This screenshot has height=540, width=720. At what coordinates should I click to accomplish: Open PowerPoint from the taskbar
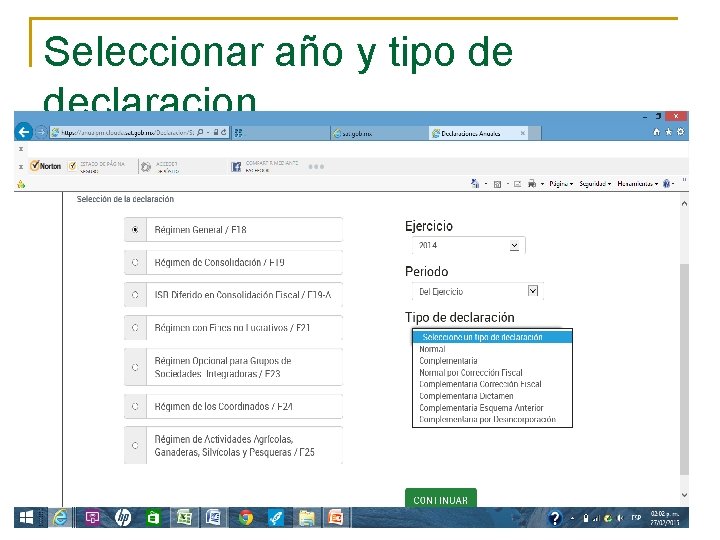click(x=336, y=518)
